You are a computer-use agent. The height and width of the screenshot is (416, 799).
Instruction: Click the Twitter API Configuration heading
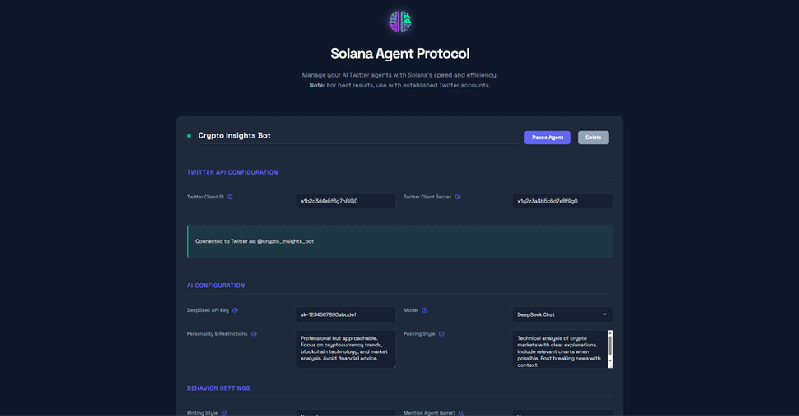(232, 173)
